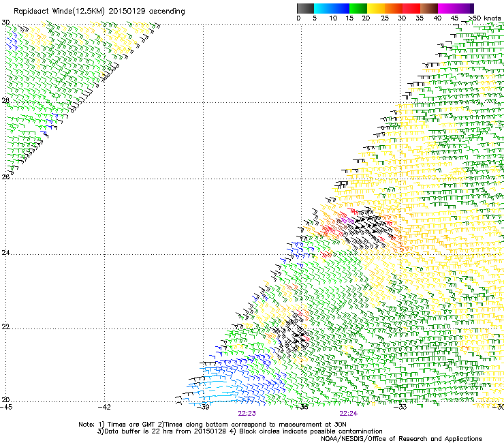The width and height of the screenshot is (504, 443).
Task: Click the 'NOAA/NESDIS/Office of Research and Applications' credit
Action: tap(401, 439)
